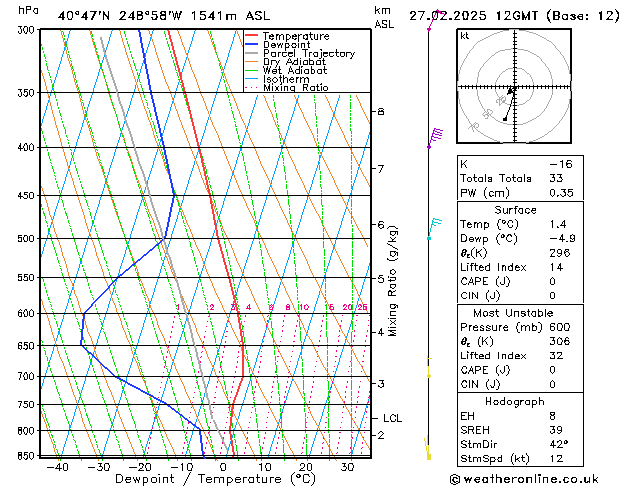Viewport: 629px width, 486px height.
Task: Click the hodograph wind plot
Action: (x=514, y=86)
